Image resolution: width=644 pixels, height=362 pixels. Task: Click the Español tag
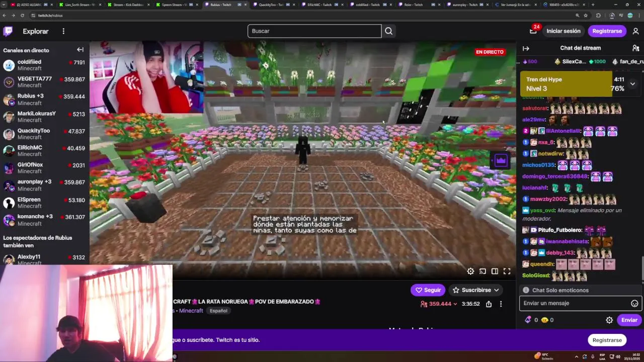(218, 311)
